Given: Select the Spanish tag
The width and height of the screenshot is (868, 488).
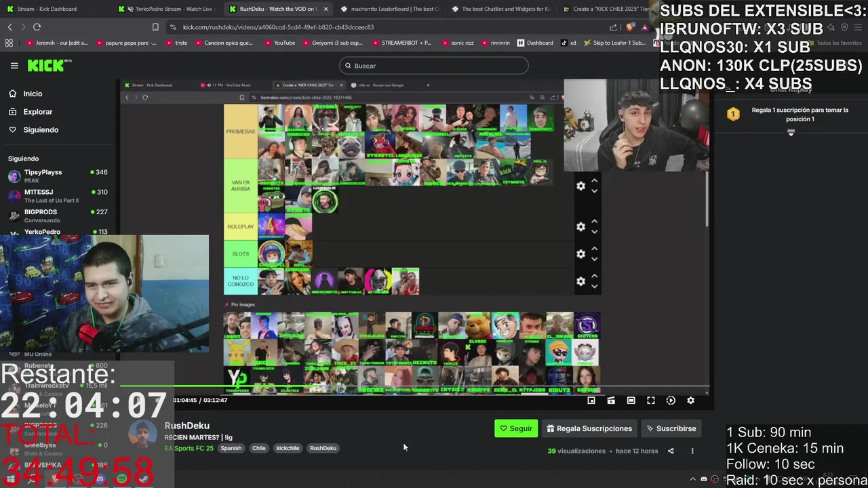Looking at the screenshot, I should click(x=231, y=448).
